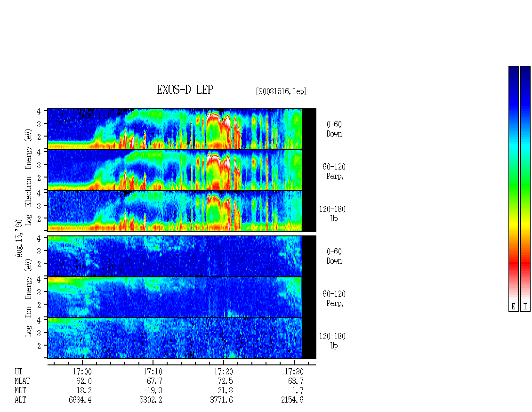
Task: Select the 17:10 UT time label
Action: pos(153,372)
